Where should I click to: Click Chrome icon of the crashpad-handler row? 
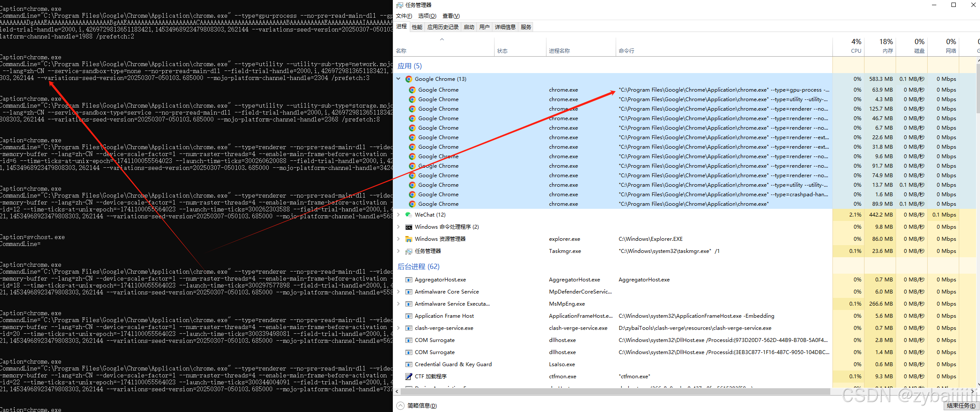click(x=412, y=195)
